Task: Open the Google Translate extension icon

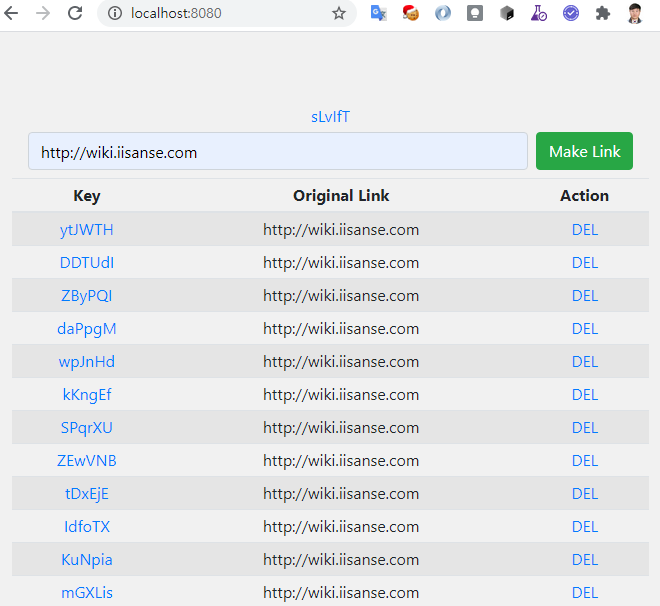Action: click(379, 13)
